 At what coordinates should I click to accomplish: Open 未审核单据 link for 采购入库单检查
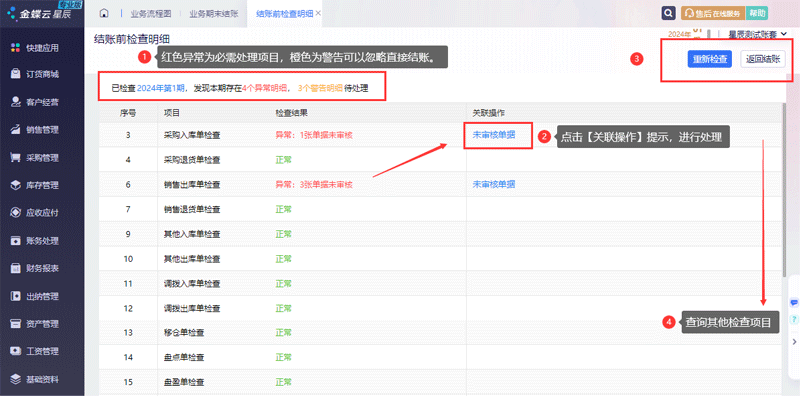click(x=494, y=135)
